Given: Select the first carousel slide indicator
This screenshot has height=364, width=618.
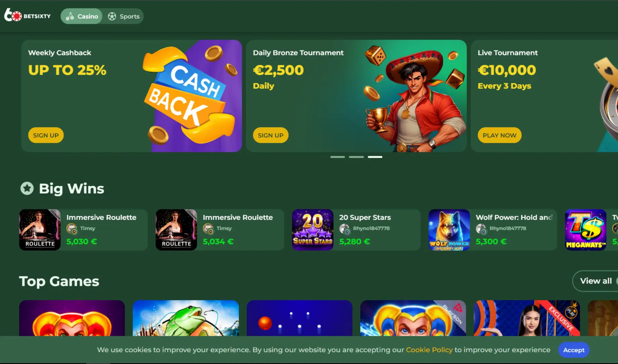Looking at the screenshot, I should tap(338, 157).
